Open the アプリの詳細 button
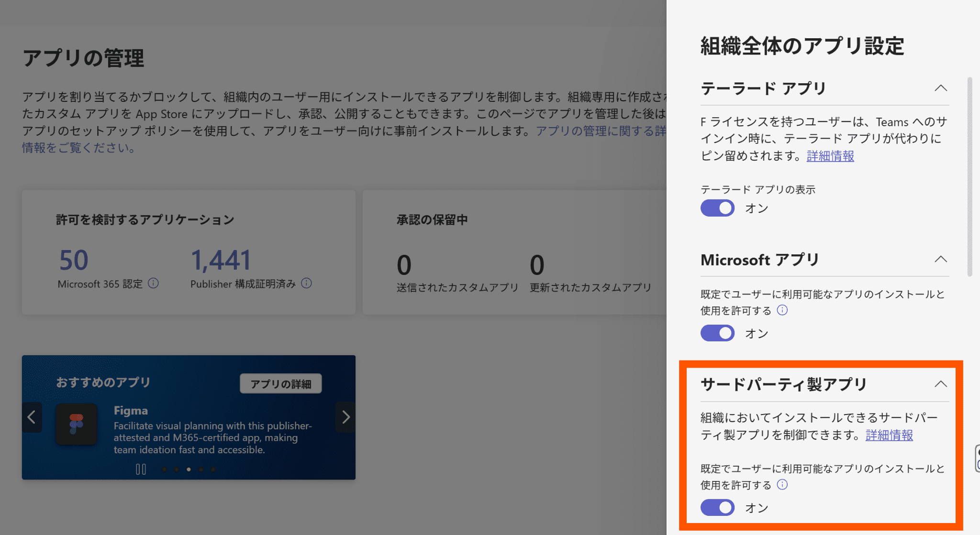 (281, 384)
